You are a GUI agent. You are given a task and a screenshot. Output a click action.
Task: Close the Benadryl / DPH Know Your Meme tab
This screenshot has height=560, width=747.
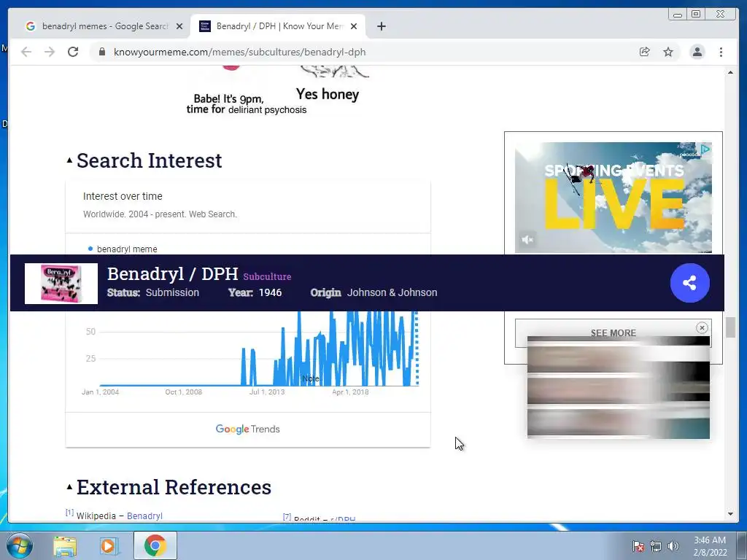click(354, 26)
